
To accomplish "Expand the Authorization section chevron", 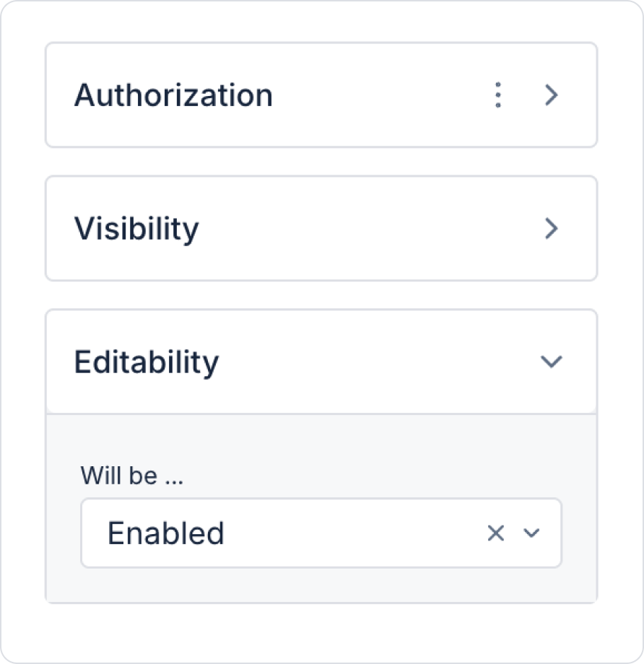I will pos(552,95).
